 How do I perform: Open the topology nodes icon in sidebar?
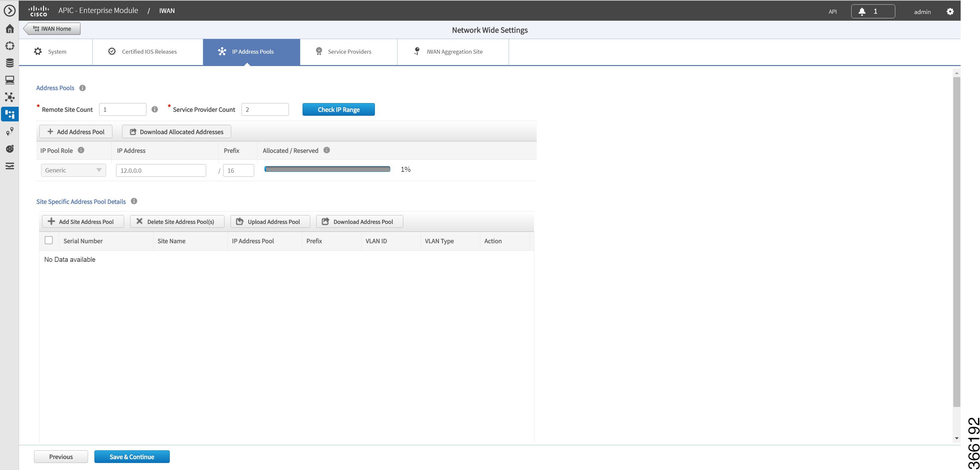click(10, 97)
